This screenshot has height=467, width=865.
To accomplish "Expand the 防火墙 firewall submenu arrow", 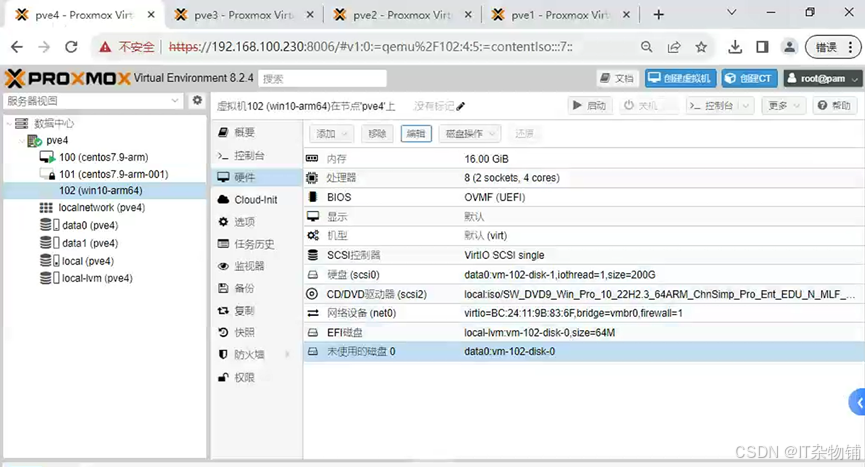I will click(287, 355).
